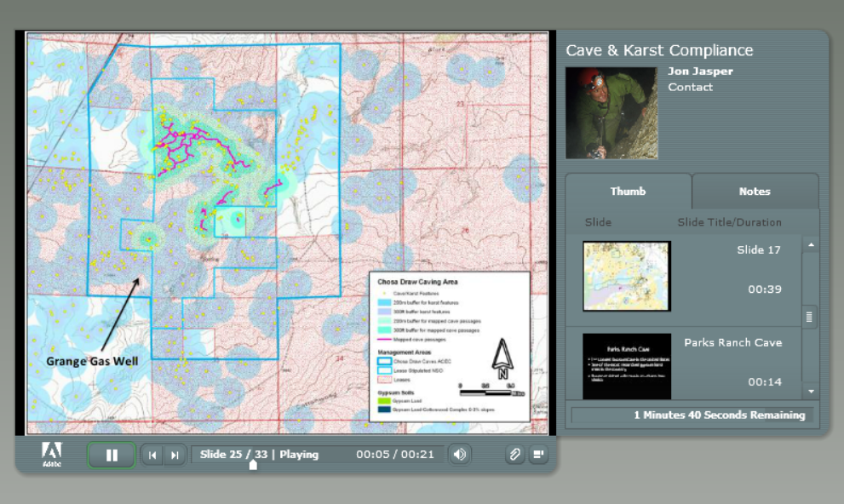The height and width of the screenshot is (504, 844).
Task: Switch to the Thumb tab
Action: [x=628, y=192]
